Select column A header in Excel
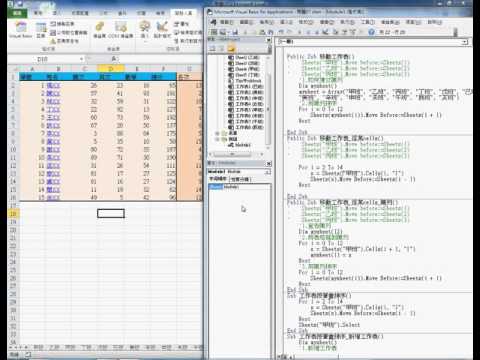 pos(32,69)
